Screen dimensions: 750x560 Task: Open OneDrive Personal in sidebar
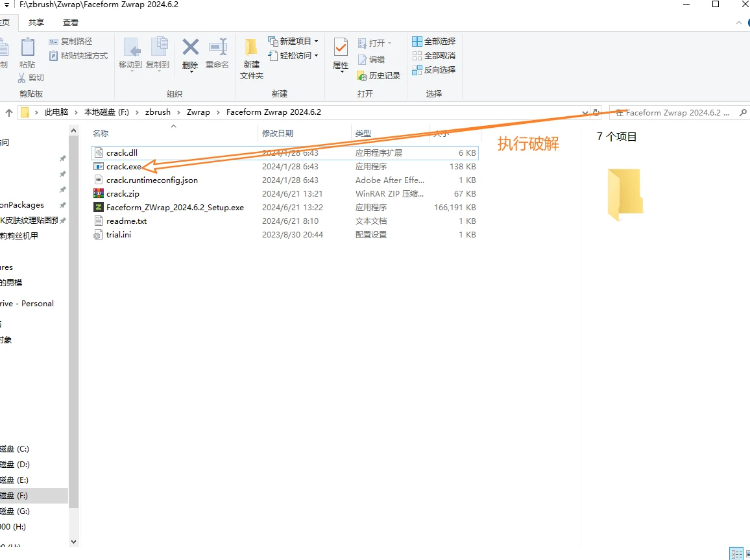27,303
